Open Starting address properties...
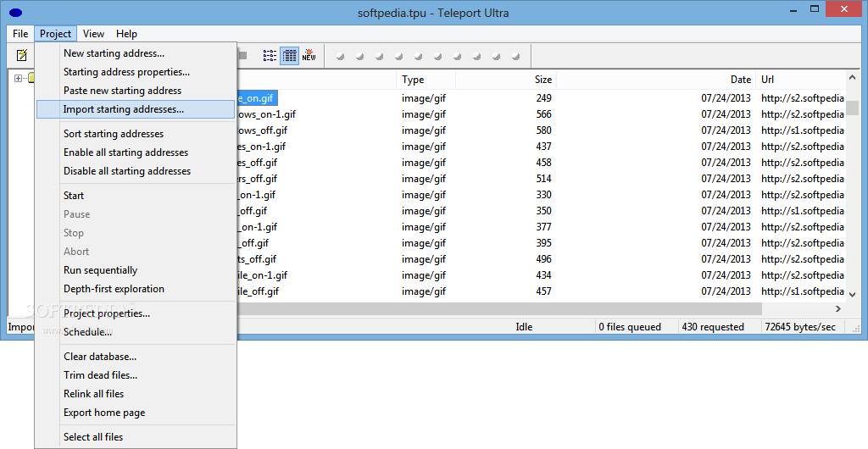The height and width of the screenshot is (449, 868). [x=136, y=72]
